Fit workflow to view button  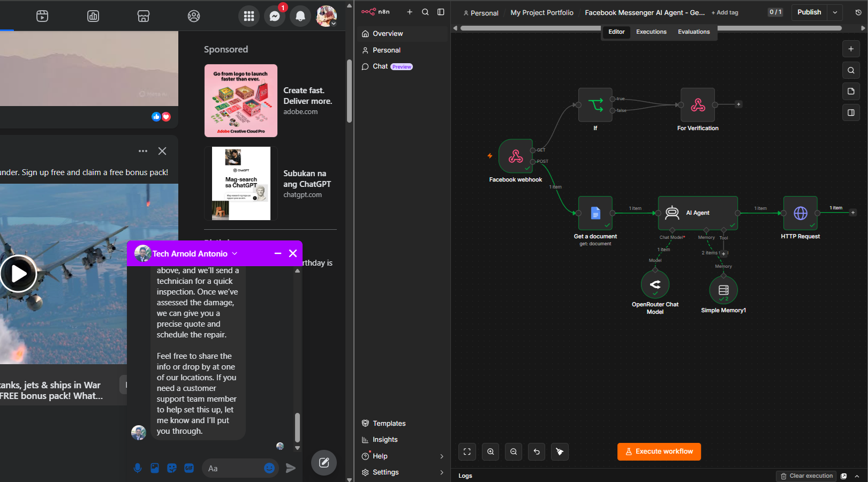click(467, 451)
